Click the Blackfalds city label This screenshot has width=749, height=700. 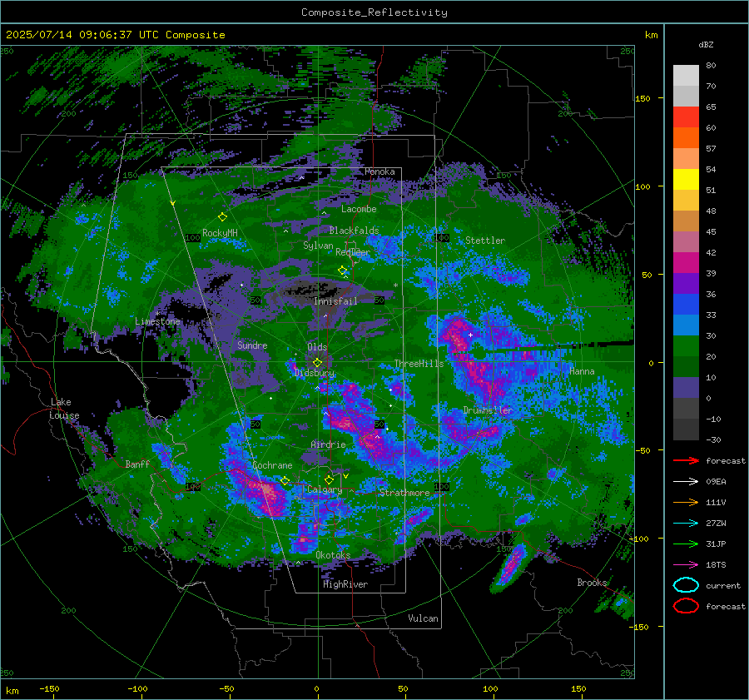click(x=354, y=231)
